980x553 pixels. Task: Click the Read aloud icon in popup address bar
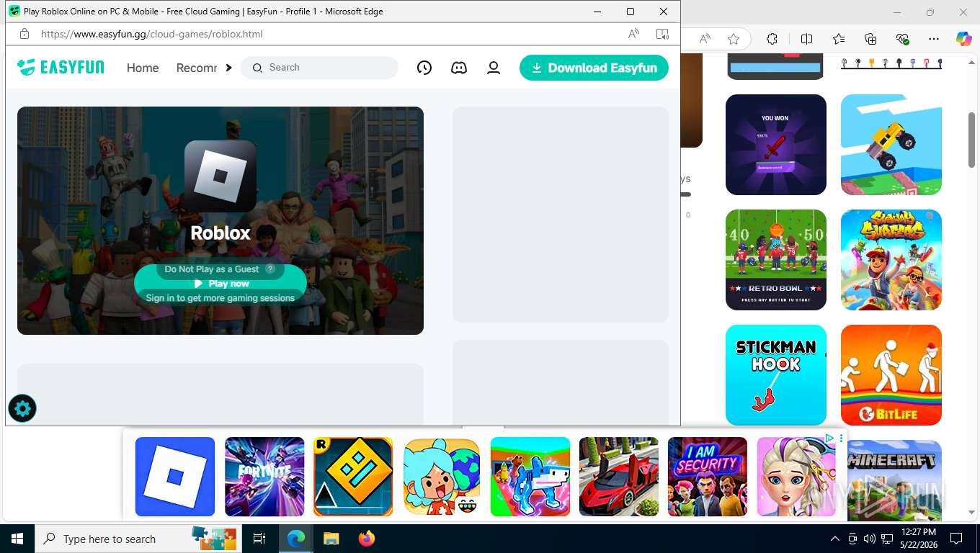point(633,34)
